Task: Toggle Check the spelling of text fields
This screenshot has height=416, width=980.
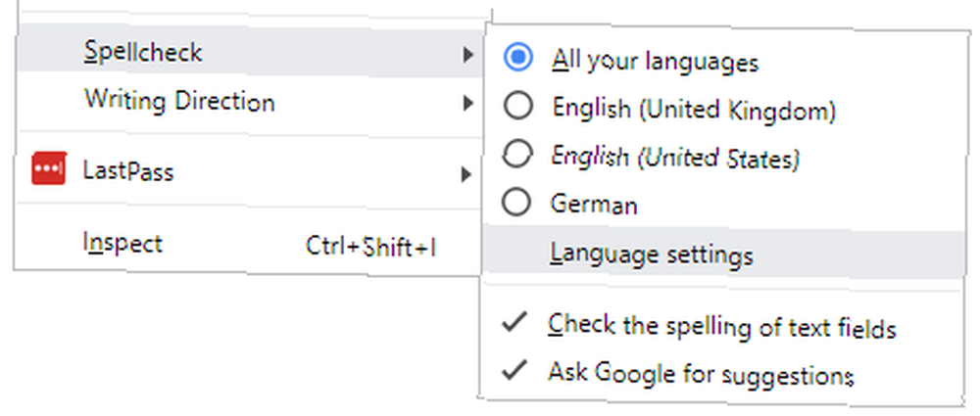Action: pos(722,327)
